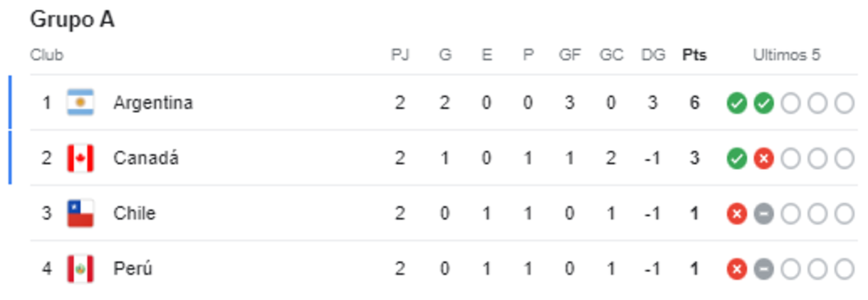
Task: Click Canadá's green win checkmark
Action: click(736, 158)
